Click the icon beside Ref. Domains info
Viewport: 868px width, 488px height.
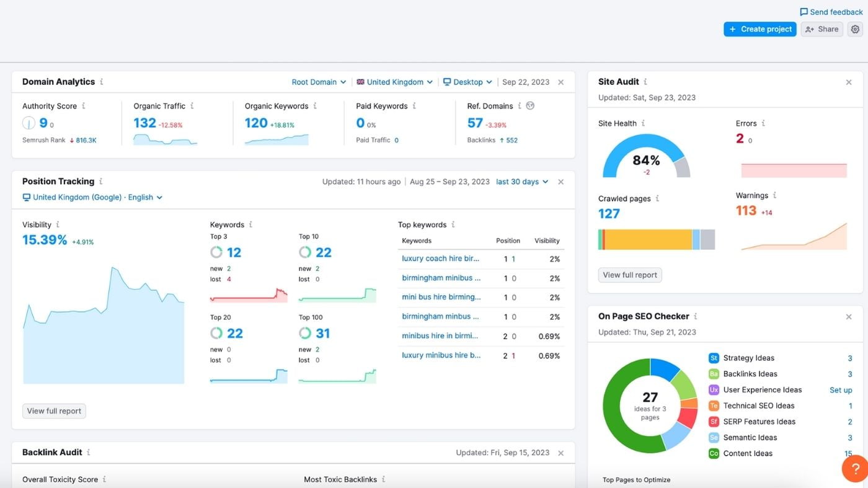tap(530, 106)
